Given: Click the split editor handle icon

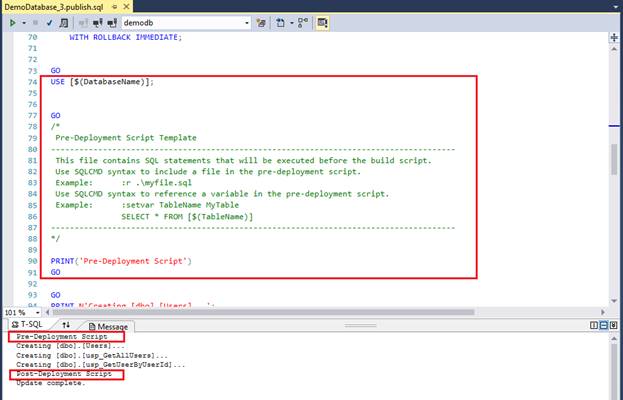Looking at the screenshot, I should point(614,38).
